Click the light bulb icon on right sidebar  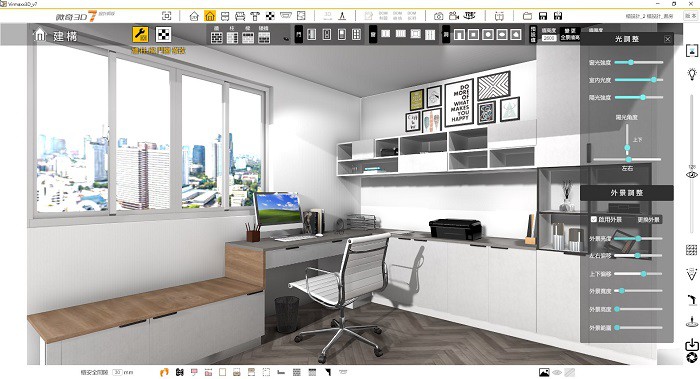(692, 74)
